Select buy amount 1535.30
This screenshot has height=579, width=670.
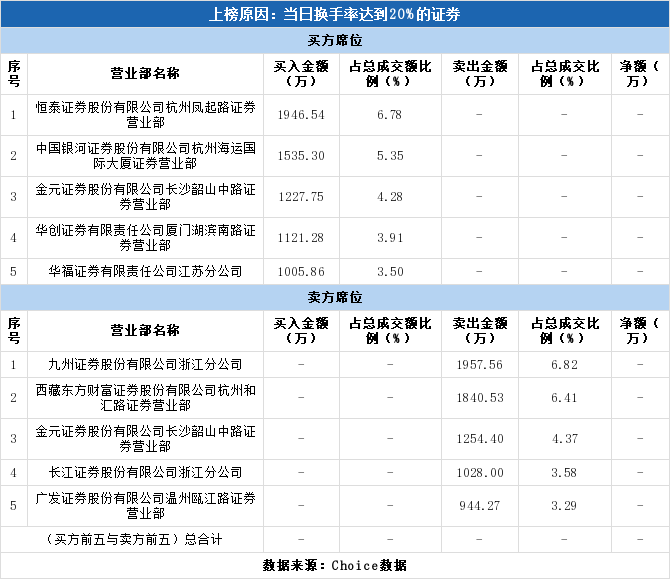coord(301,156)
